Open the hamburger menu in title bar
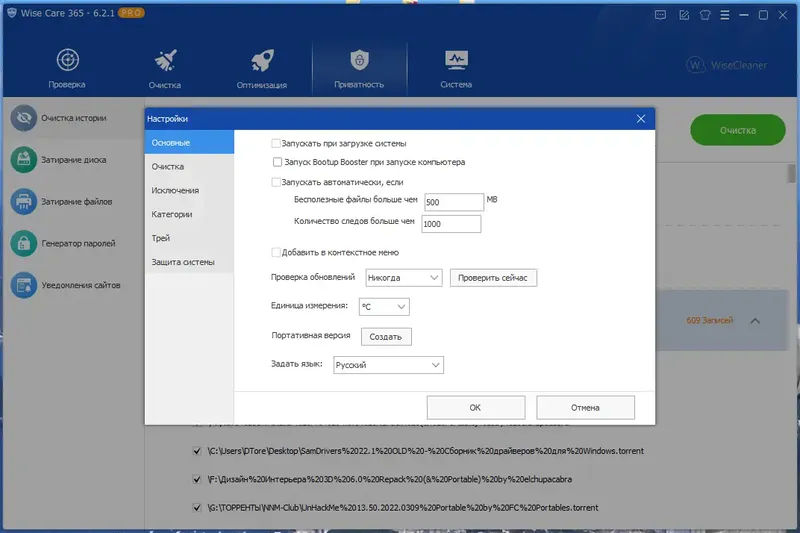Screen dimensions: 800x533 tap(724, 15)
